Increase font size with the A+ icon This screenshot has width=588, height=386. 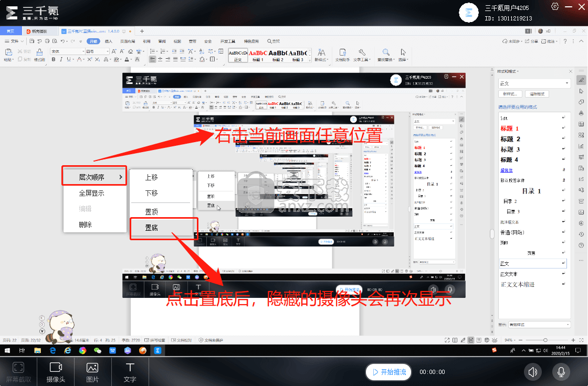coord(114,51)
